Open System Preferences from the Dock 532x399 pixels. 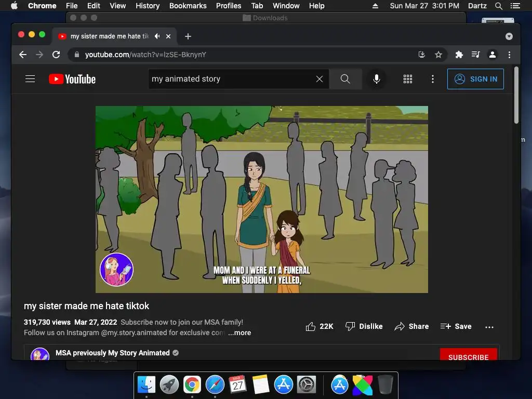pyautogui.click(x=307, y=385)
